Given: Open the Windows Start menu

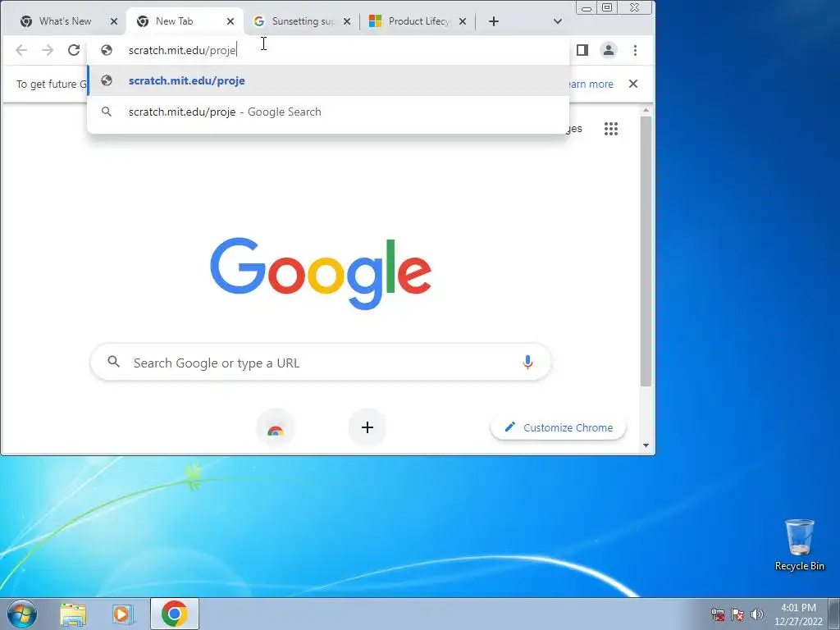Looking at the screenshot, I should 22,614.
